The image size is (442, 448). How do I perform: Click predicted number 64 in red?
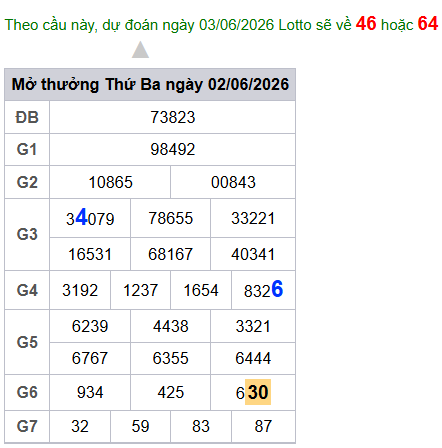tap(428, 24)
